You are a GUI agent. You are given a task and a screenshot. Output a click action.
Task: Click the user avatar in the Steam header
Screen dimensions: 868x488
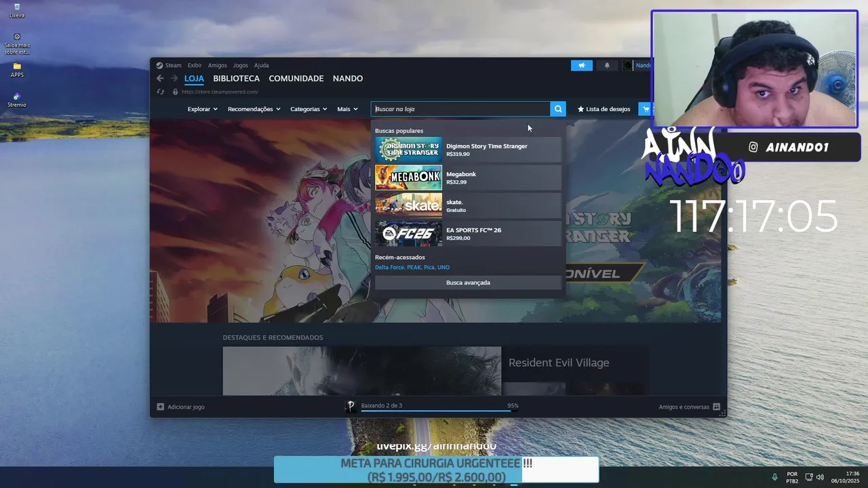click(627, 66)
